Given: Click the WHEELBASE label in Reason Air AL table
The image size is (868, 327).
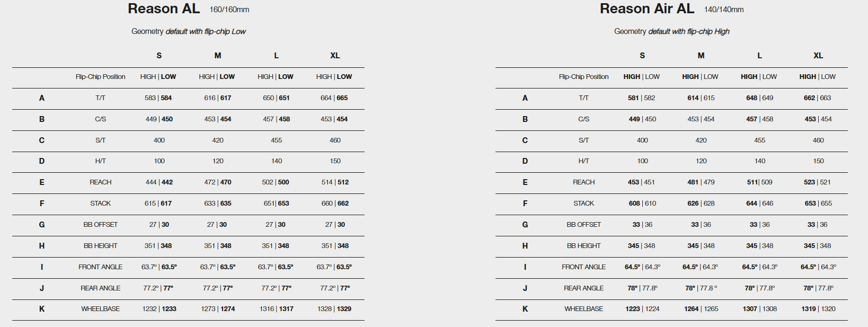Looking at the screenshot, I should pos(583,309).
